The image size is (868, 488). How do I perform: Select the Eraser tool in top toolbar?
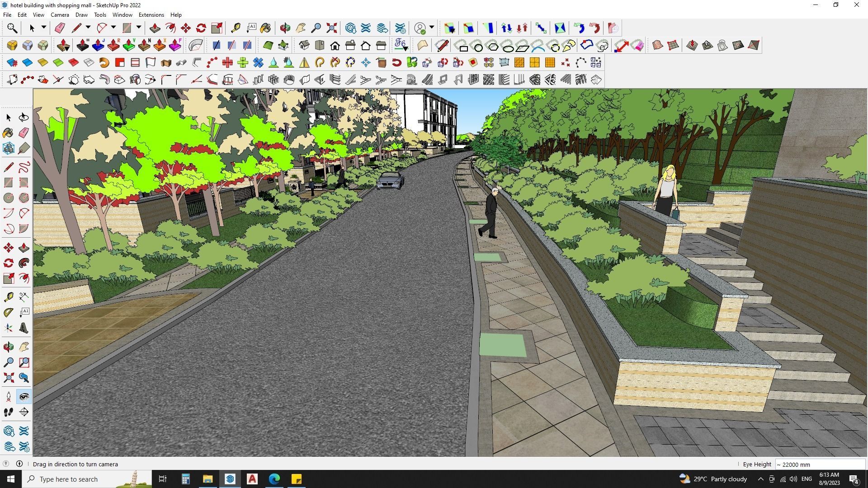click(x=60, y=28)
